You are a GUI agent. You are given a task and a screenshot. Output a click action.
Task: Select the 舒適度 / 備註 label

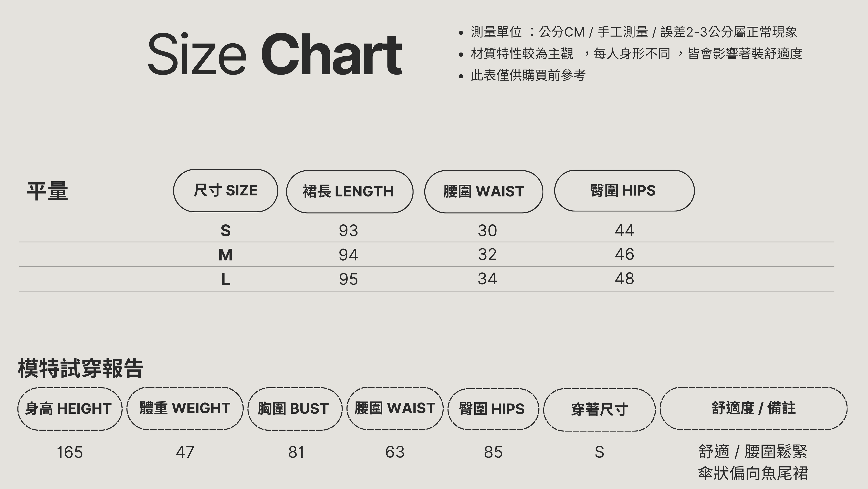pos(754,408)
